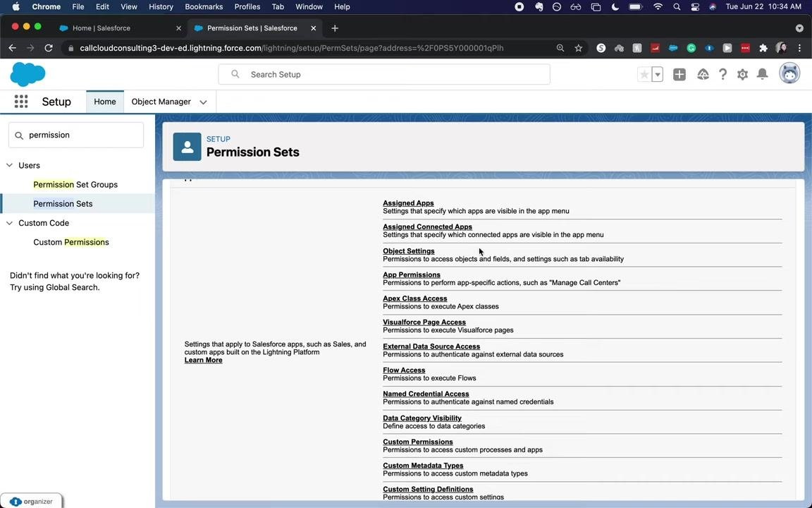Open the App Permissions link

(411, 274)
